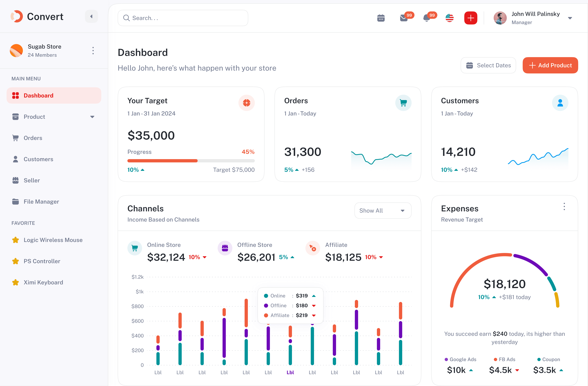Go to Customers in main menu
The width and height of the screenshot is (588, 386).
tap(38, 159)
